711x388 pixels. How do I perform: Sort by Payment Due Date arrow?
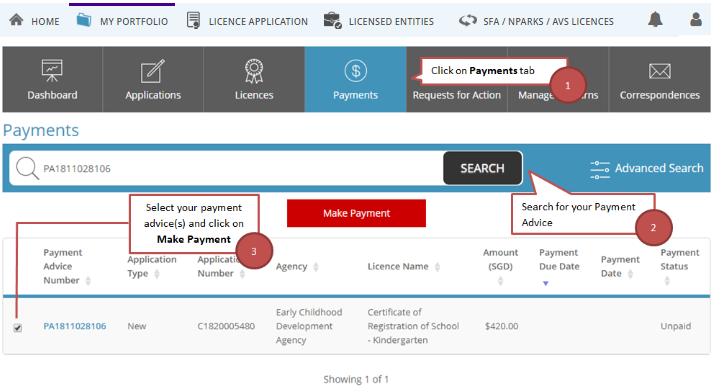pyautogui.click(x=545, y=283)
